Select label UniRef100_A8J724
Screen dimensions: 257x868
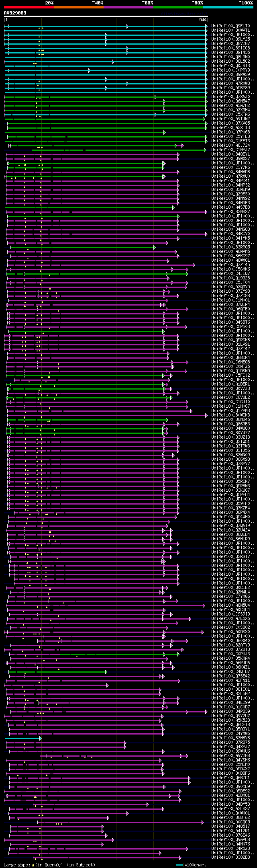(230, 146)
